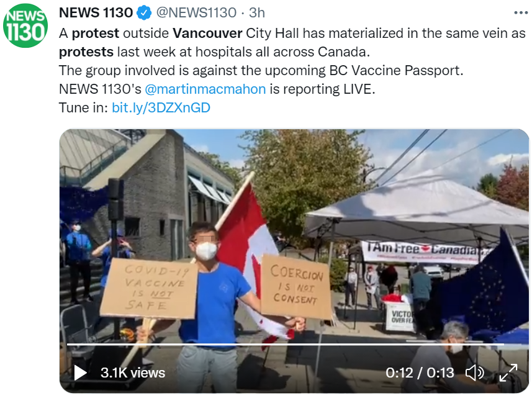Click the bold word protests on second line
The image size is (532, 398).
[x=86, y=52]
